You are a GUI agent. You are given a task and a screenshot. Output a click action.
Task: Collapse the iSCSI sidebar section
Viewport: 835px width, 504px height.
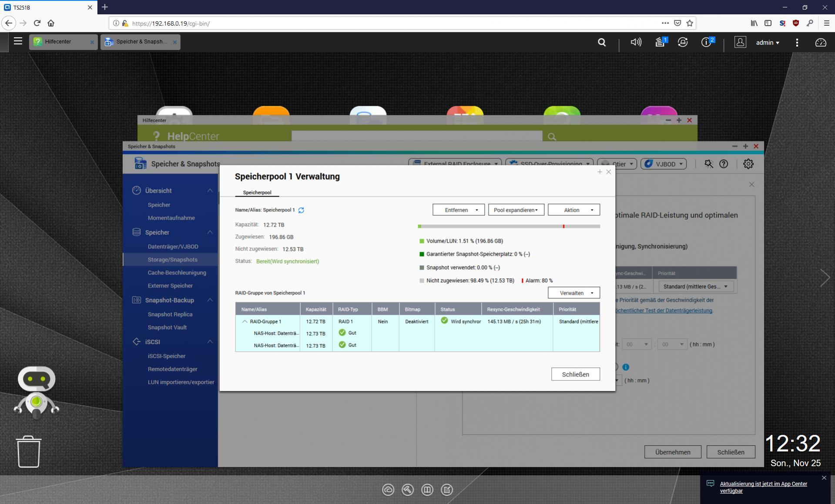coord(210,342)
